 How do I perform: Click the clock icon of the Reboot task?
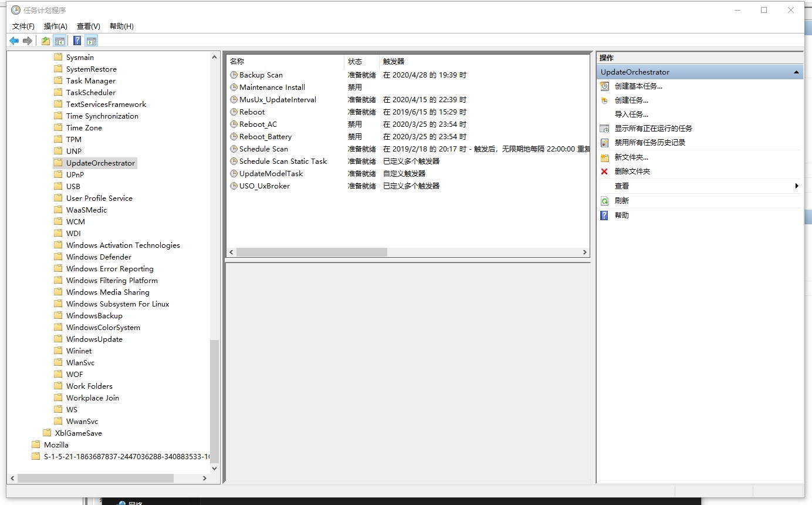pyautogui.click(x=234, y=112)
